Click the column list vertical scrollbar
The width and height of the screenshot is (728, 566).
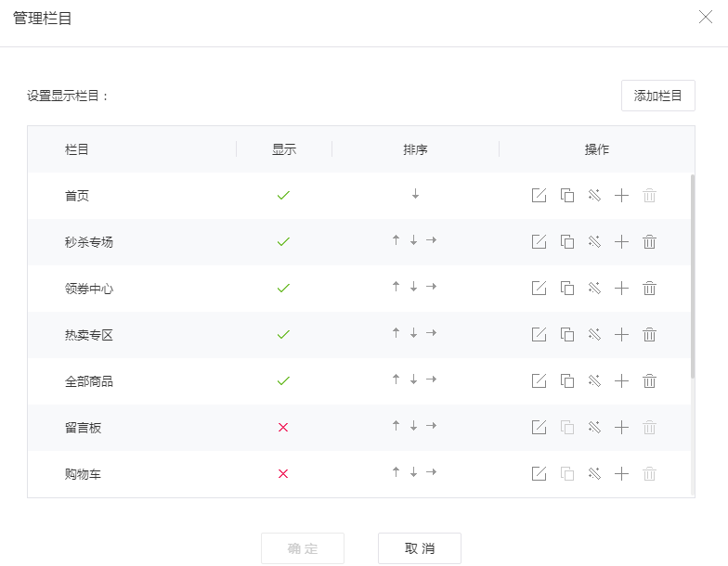[x=693, y=277]
